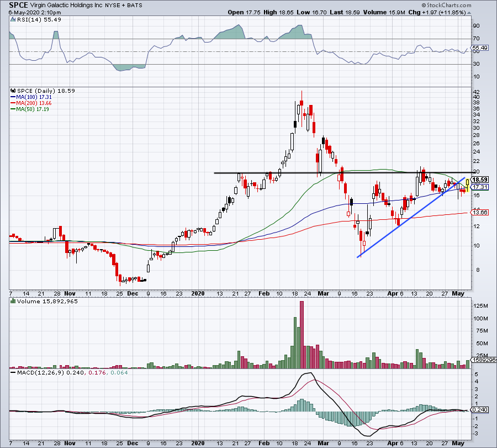Click the up triangle after the Chg percentage

pyautogui.click(x=469, y=13)
